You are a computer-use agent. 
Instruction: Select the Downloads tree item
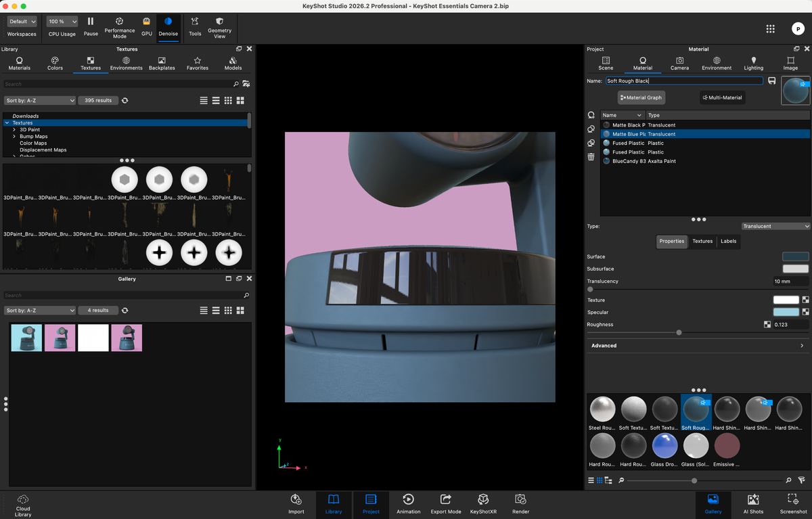[26, 116]
